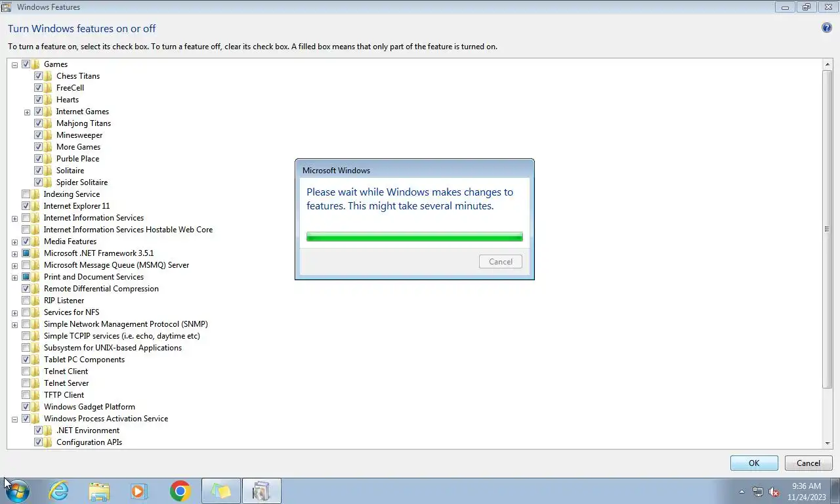840x504 pixels.
Task: Collapse Windows Process Activation Service node
Action: pyautogui.click(x=14, y=419)
